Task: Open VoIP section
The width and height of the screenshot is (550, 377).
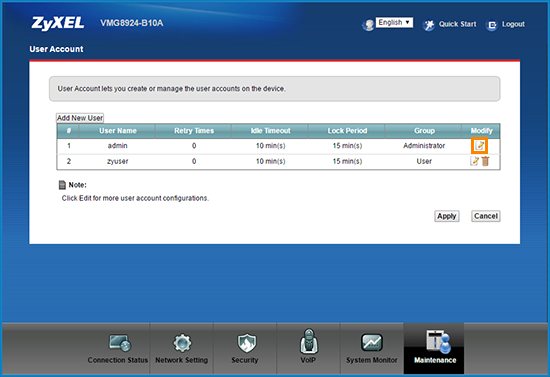Action: coord(308,347)
